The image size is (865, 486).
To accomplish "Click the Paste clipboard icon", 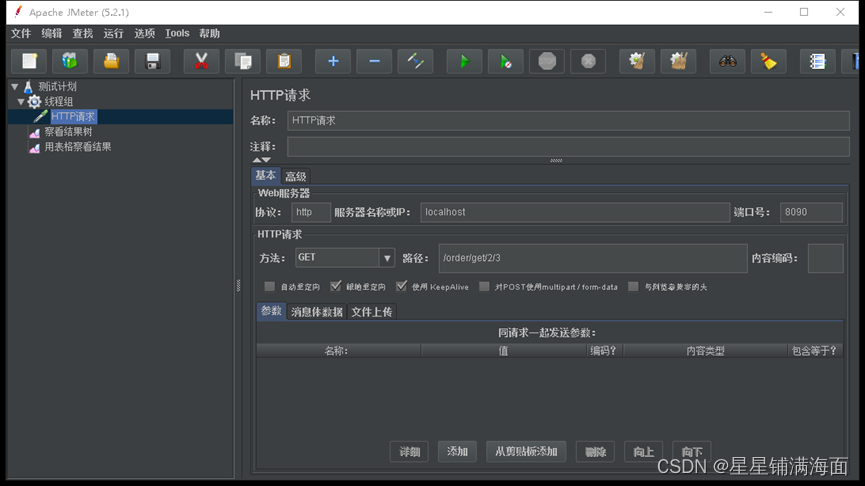I will click(x=284, y=61).
